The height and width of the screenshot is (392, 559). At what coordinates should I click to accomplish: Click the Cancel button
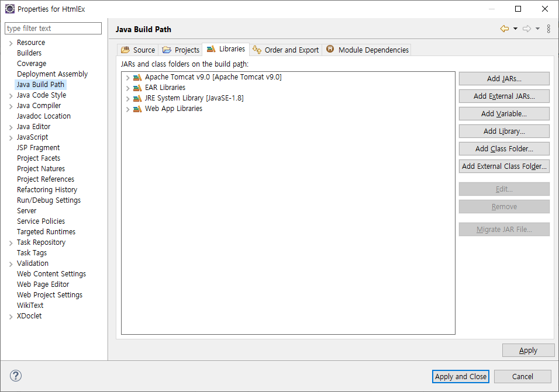[x=523, y=376]
